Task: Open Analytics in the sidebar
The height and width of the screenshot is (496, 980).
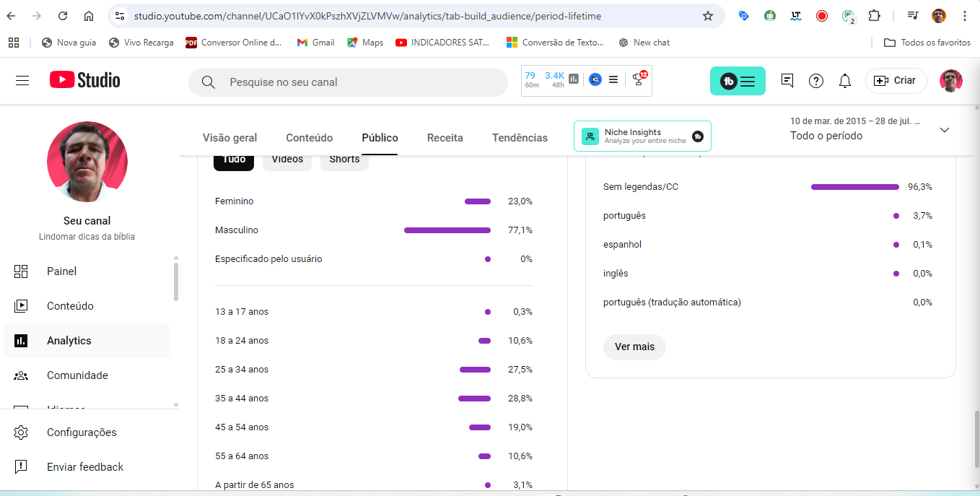Action: 87,341
